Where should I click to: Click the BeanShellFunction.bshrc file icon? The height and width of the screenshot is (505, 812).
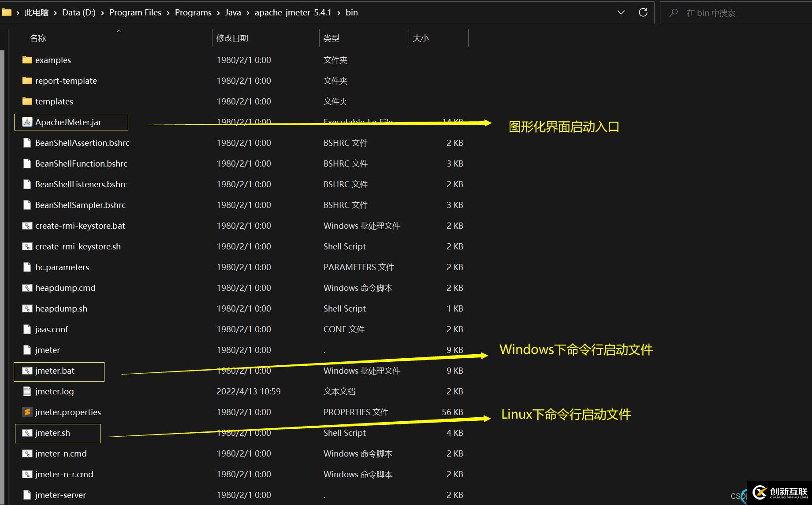click(27, 163)
